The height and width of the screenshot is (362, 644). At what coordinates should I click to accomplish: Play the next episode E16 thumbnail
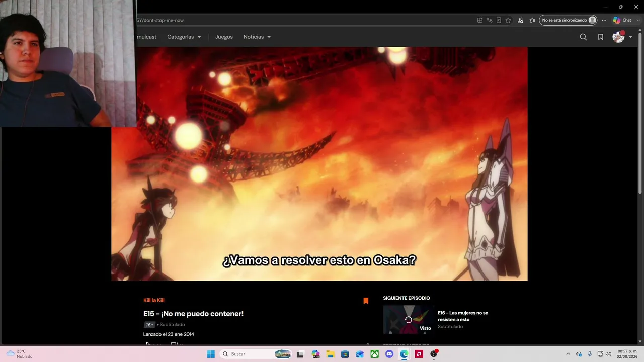tap(408, 320)
